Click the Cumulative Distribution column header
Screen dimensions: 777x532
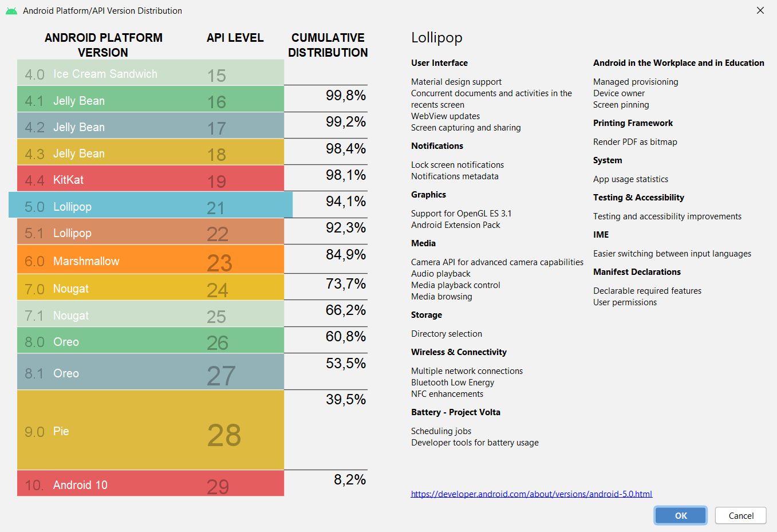[328, 44]
